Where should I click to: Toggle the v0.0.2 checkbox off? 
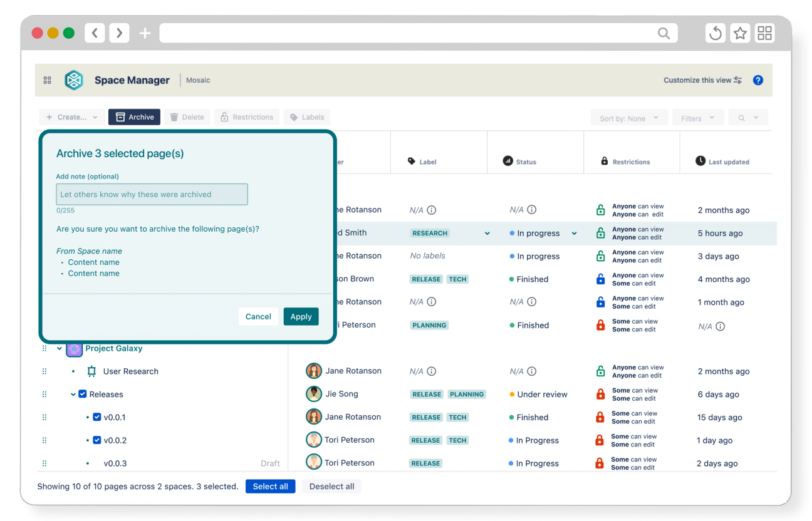coord(97,440)
